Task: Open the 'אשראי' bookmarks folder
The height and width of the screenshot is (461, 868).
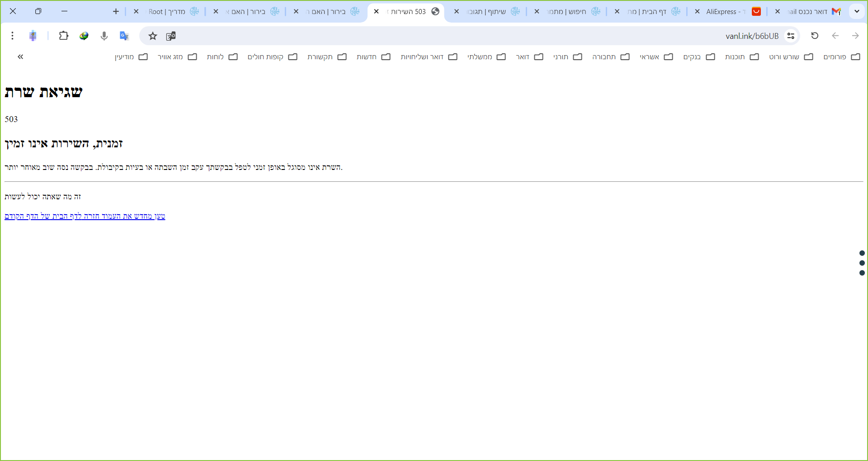Action: coord(656,57)
